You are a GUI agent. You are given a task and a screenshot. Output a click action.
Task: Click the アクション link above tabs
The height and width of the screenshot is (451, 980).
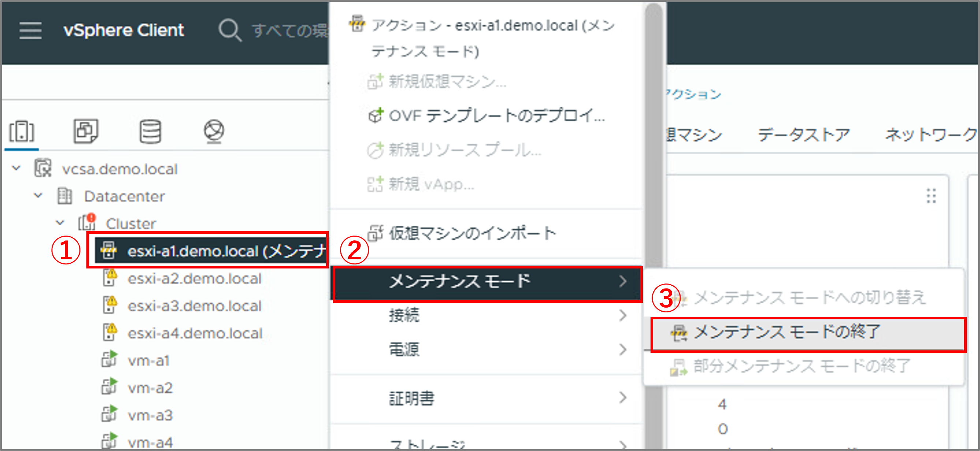tap(694, 94)
